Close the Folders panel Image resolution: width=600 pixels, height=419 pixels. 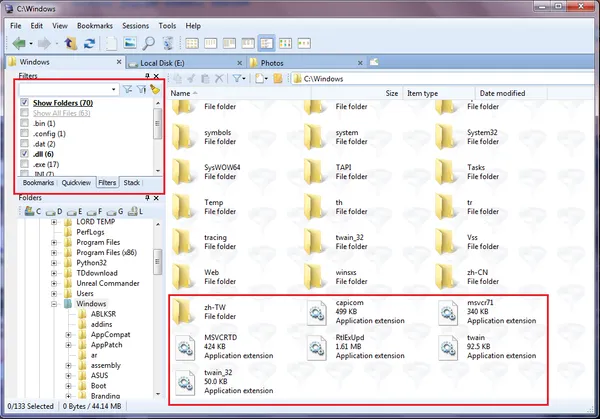pyautogui.click(x=156, y=198)
